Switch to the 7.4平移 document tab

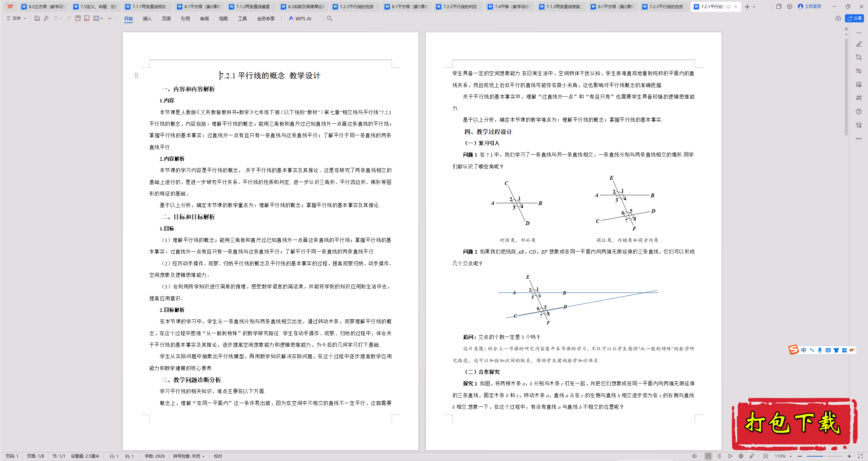510,6
